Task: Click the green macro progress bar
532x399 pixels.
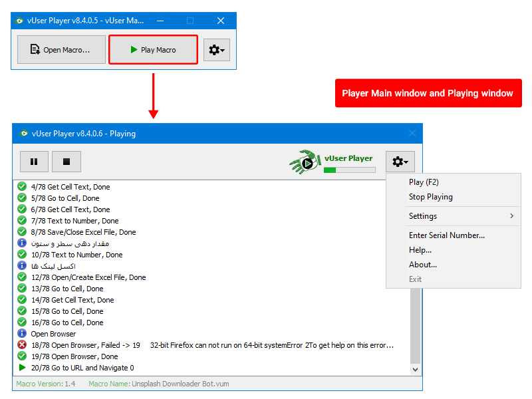Action: tap(350, 170)
